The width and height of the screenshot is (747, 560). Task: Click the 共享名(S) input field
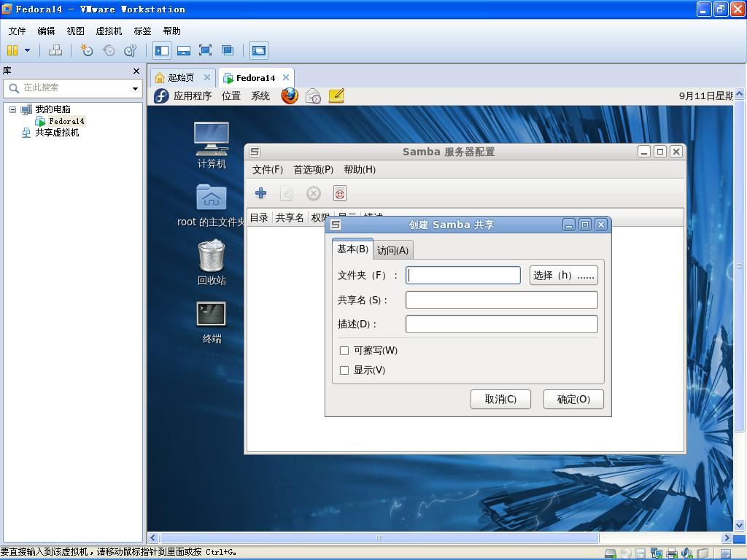click(x=502, y=300)
